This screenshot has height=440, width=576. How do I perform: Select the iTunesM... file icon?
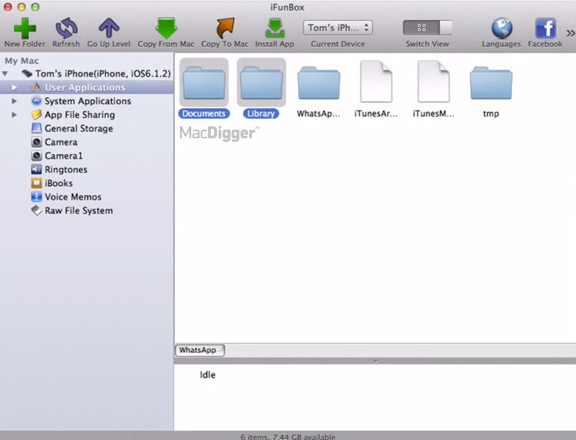(x=433, y=82)
